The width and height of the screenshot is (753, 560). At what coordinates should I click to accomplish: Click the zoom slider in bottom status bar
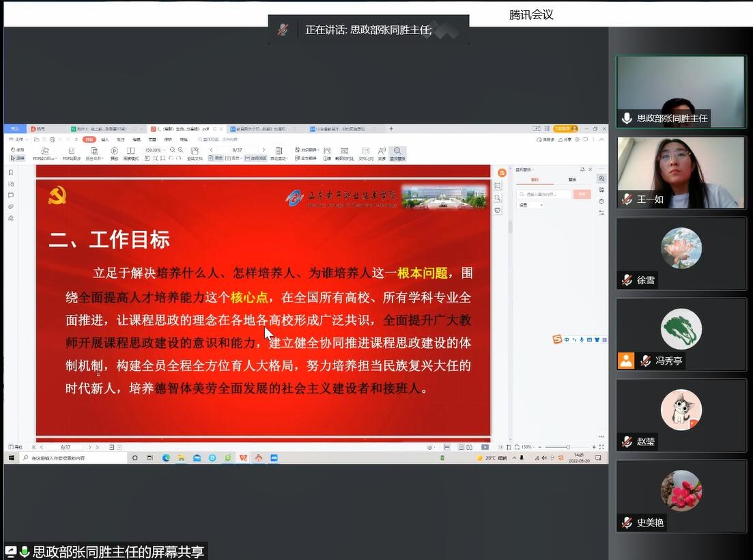pos(568,447)
